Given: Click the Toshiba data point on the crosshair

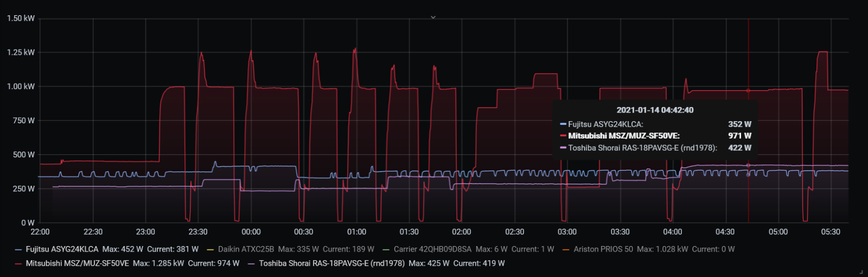Looking at the screenshot, I should click(749, 165).
